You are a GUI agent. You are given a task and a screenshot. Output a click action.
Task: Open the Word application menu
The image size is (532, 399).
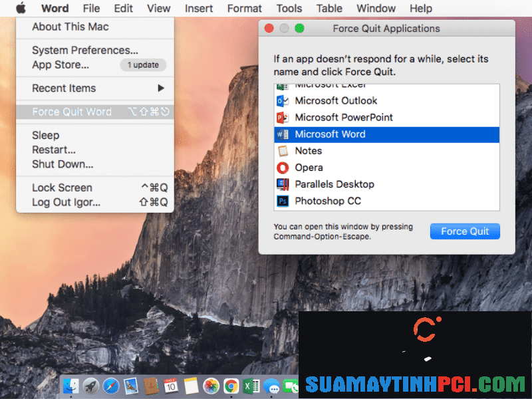[55, 8]
